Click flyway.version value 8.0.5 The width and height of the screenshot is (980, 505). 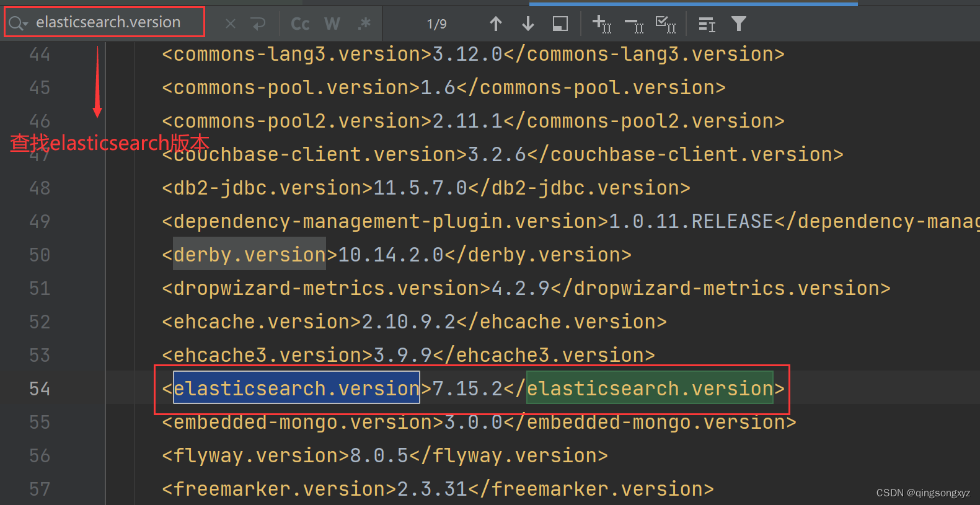coord(379,456)
